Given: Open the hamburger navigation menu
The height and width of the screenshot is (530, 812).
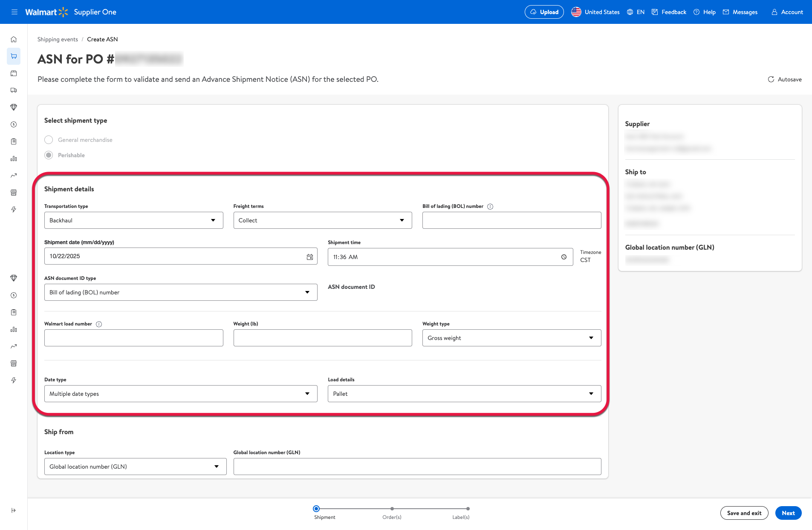Looking at the screenshot, I should click(14, 12).
